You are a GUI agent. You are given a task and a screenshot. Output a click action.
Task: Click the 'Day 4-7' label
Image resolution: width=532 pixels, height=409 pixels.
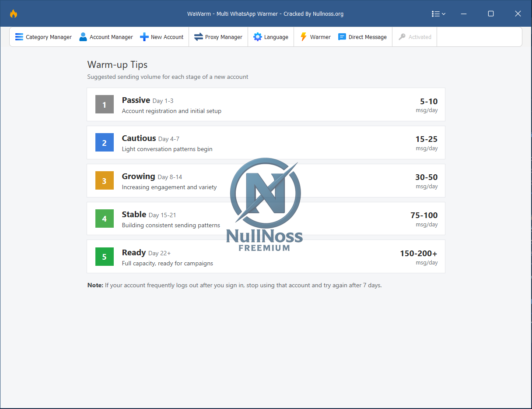[169, 139]
